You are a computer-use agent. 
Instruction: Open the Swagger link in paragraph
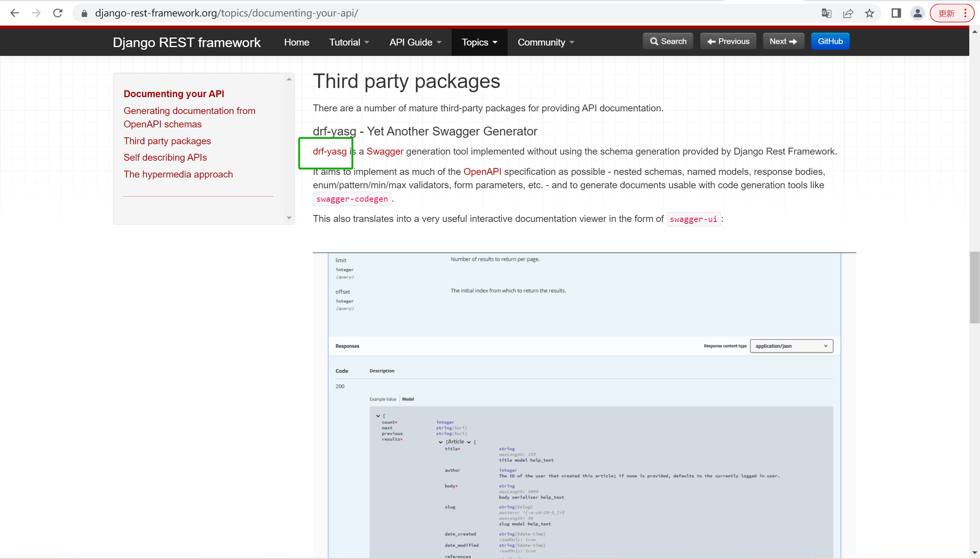(x=385, y=151)
